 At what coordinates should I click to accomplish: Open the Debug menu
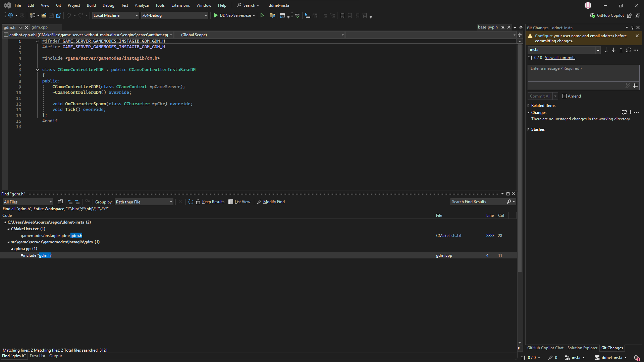[108, 5]
